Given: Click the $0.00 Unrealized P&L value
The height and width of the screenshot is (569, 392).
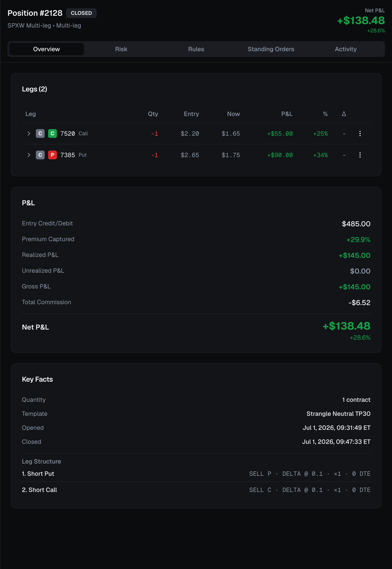Looking at the screenshot, I should (360, 271).
